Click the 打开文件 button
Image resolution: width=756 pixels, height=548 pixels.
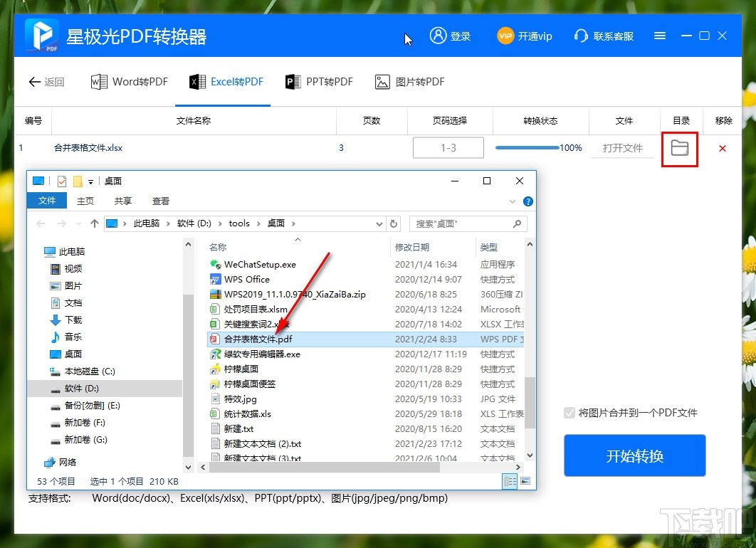click(x=623, y=148)
